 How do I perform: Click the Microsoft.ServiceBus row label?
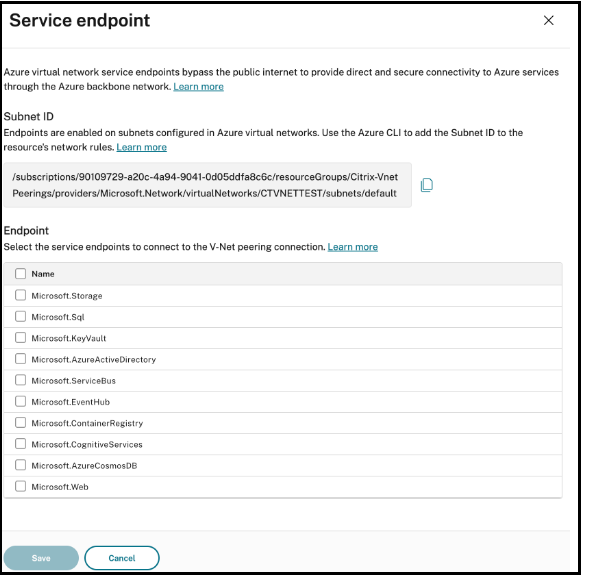pyautogui.click(x=74, y=381)
